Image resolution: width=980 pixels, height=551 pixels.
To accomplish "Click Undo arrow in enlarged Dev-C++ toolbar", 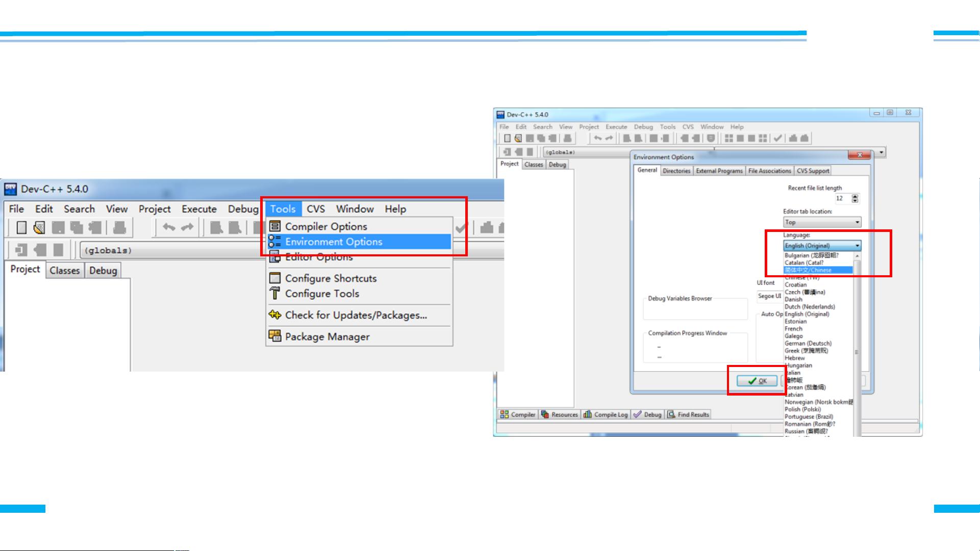I will tap(169, 227).
